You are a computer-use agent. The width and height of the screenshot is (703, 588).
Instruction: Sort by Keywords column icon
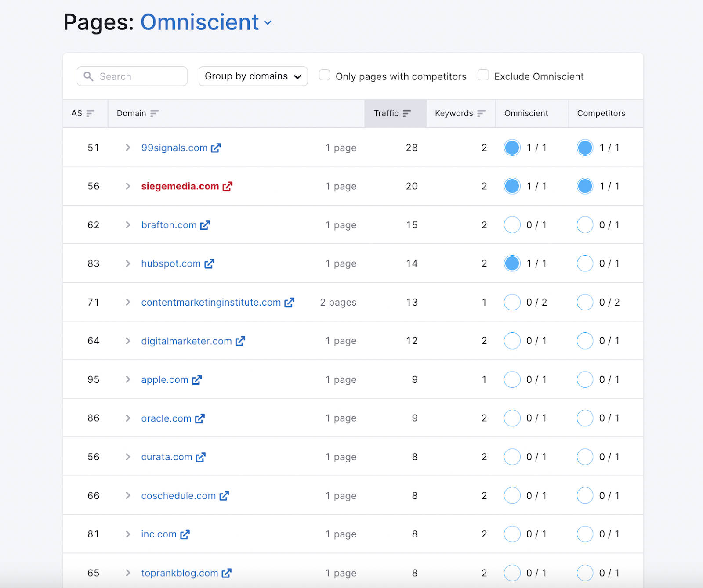pos(481,113)
